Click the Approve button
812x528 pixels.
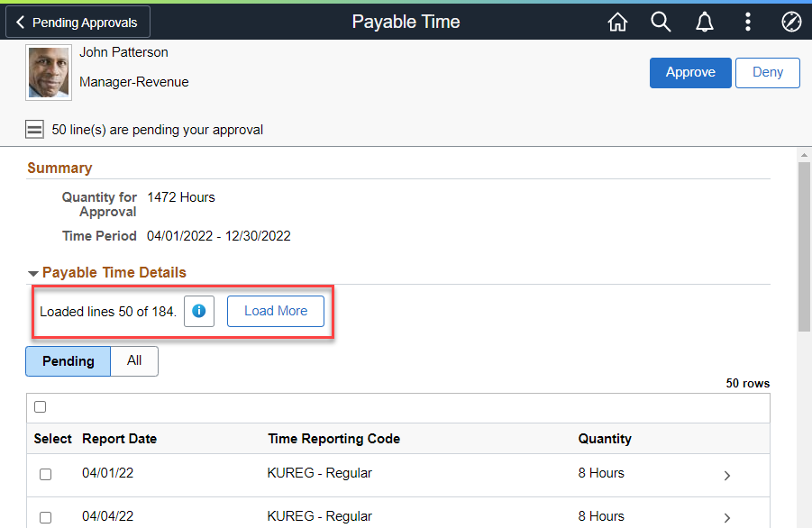pyautogui.click(x=690, y=73)
